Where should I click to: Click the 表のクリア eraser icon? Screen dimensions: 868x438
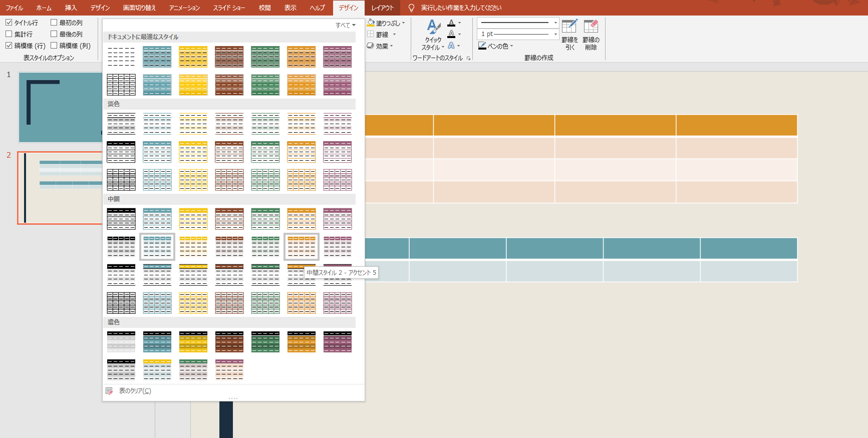109,391
